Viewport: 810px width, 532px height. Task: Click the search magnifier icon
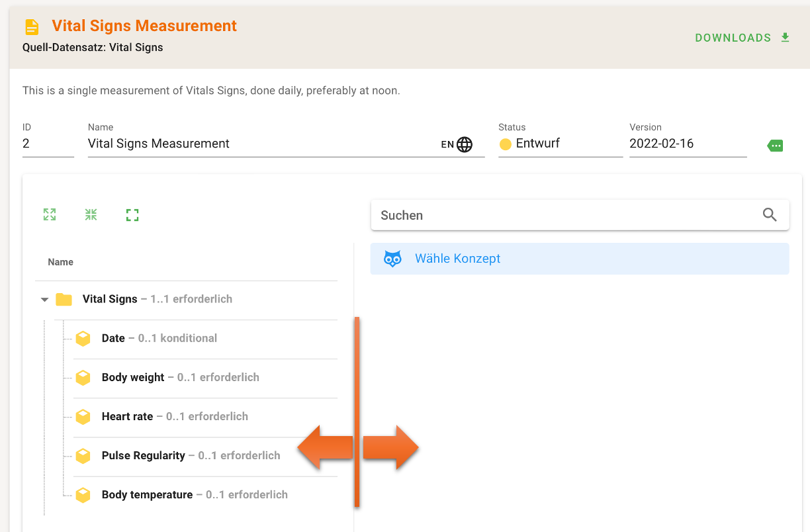[x=770, y=215]
